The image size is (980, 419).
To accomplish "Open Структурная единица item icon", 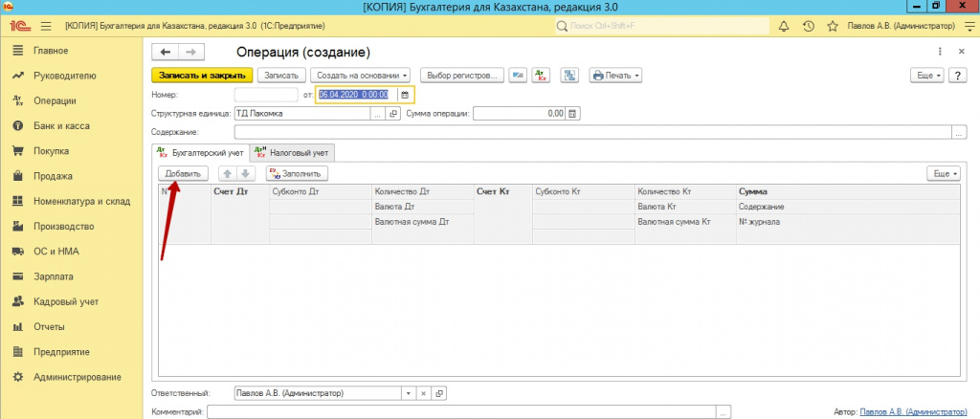I will [x=393, y=114].
